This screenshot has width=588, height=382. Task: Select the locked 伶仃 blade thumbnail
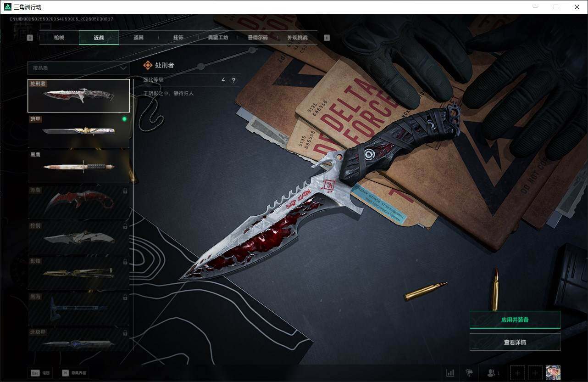pyautogui.click(x=78, y=237)
